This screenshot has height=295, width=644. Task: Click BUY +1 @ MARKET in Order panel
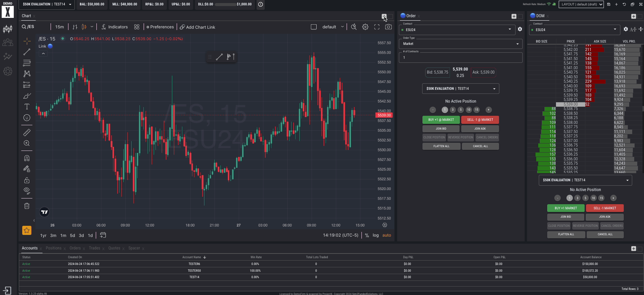pos(441,120)
